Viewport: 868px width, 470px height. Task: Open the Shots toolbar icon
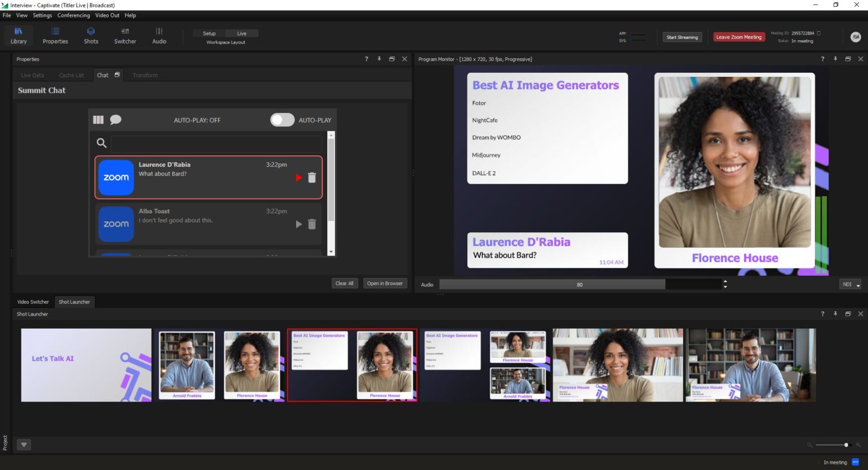click(91, 35)
